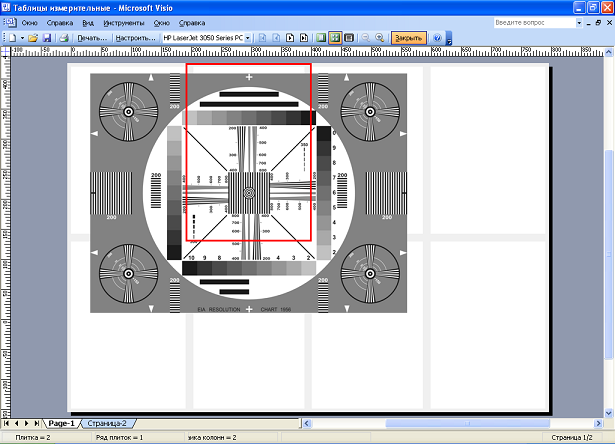The width and height of the screenshot is (615, 444).
Task: Go to the previous tile icon
Action: (277, 38)
